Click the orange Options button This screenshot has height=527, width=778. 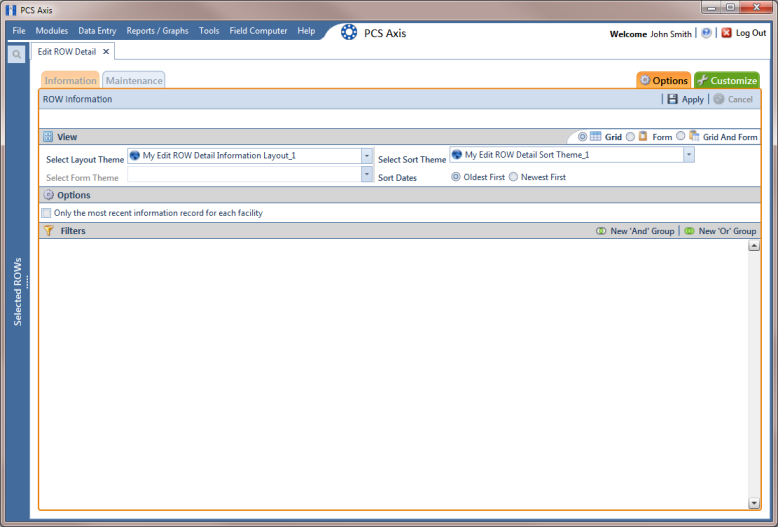tap(663, 80)
